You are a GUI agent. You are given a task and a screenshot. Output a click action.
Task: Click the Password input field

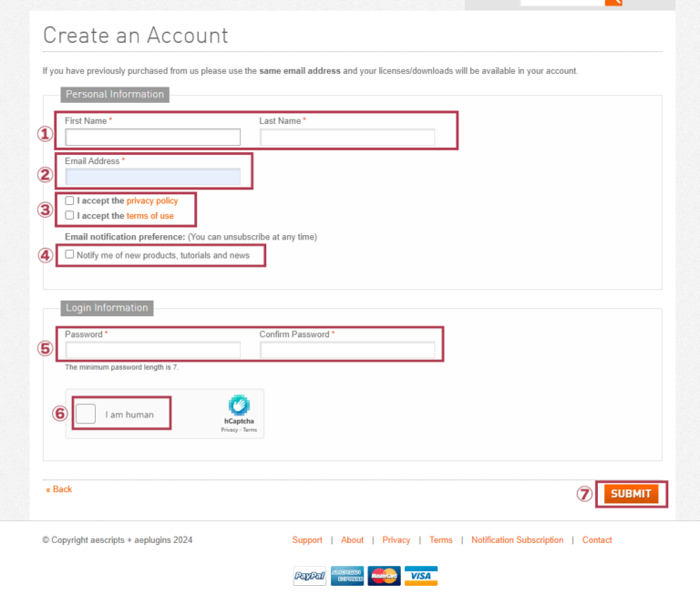pos(152,351)
